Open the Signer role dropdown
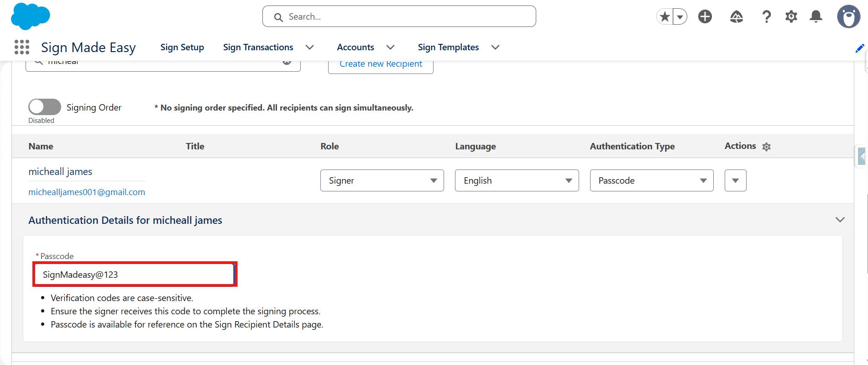Image resolution: width=868 pixels, height=365 pixels. [x=382, y=180]
